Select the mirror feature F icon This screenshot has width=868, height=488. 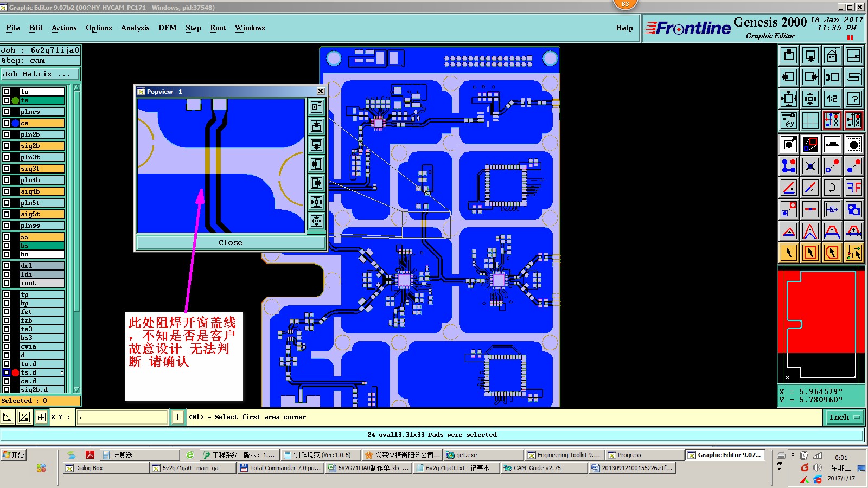854,188
